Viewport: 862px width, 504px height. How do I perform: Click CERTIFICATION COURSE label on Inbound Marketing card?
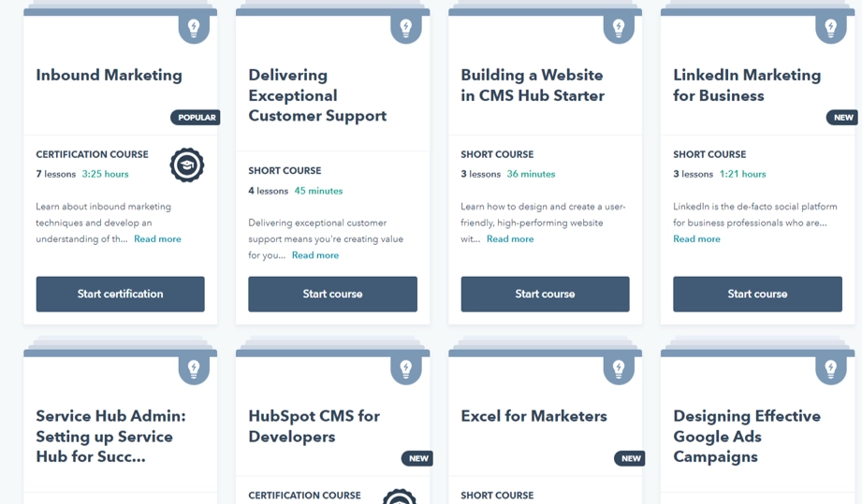click(x=93, y=155)
